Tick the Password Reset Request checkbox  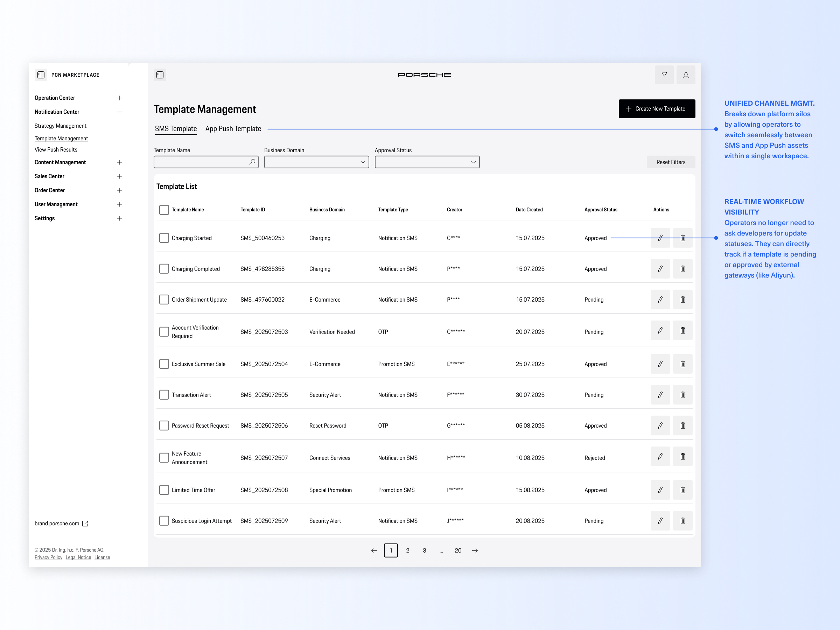tap(164, 426)
